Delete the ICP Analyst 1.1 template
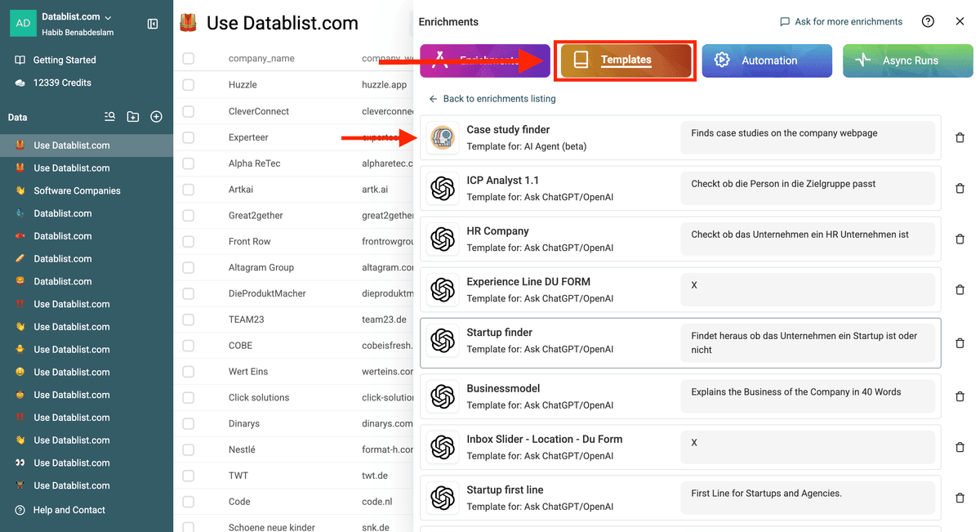The width and height of the screenshot is (980, 532). tap(960, 189)
